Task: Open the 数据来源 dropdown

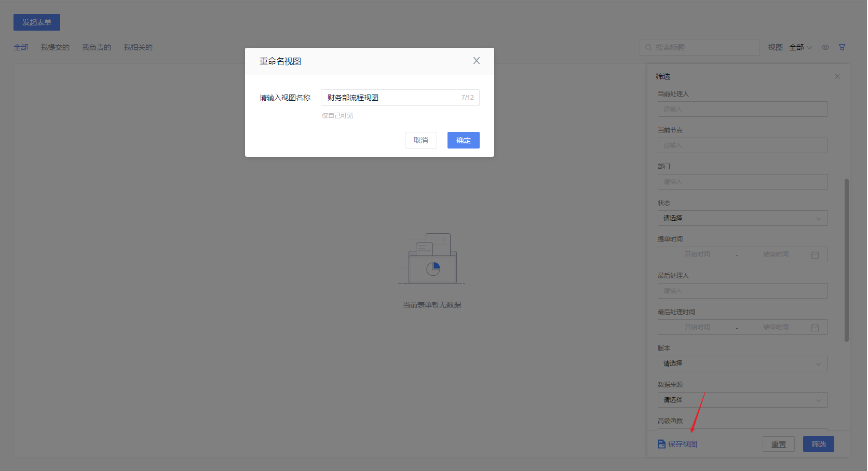Action: click(x=742, y=400)
